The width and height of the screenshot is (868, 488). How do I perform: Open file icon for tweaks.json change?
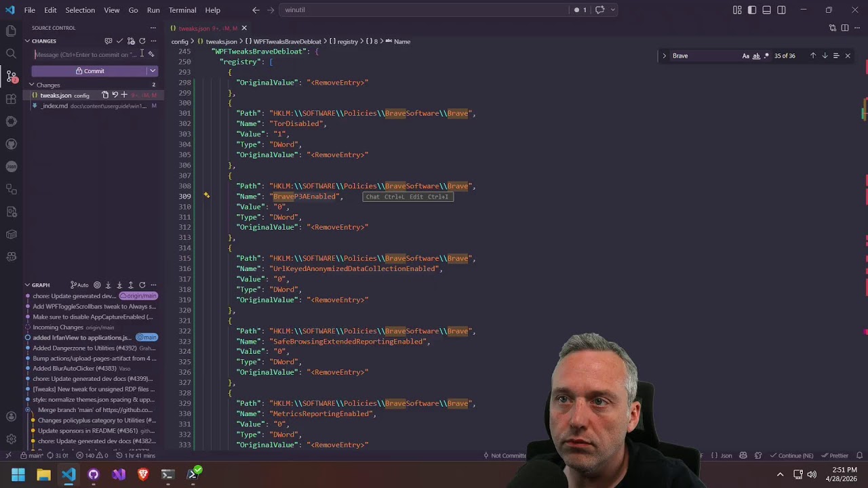point(105,95)
